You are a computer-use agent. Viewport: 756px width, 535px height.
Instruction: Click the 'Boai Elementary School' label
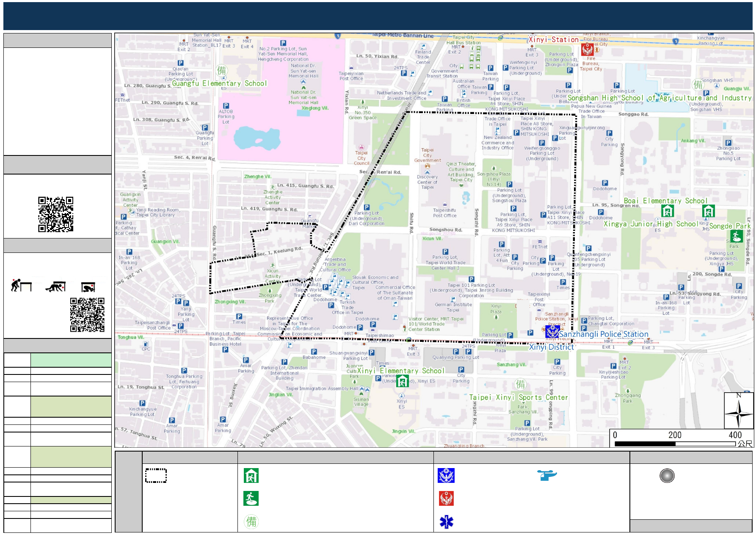[665, 201]
